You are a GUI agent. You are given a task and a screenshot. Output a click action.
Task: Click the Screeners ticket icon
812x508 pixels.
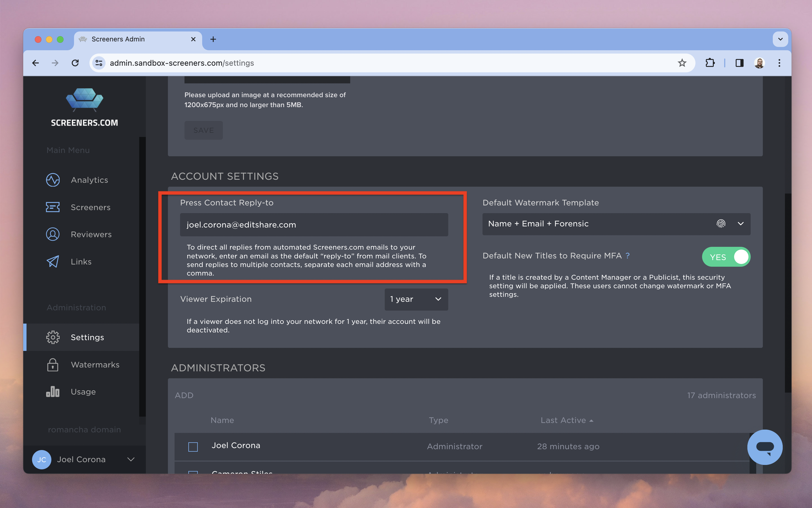(53, 207)
